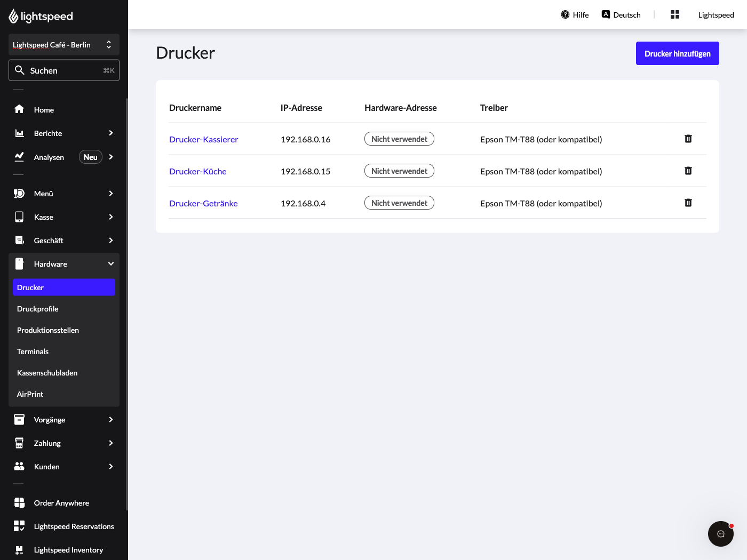Click the Berichte bar chart icon
747x560 pixels.
[19, 133]
